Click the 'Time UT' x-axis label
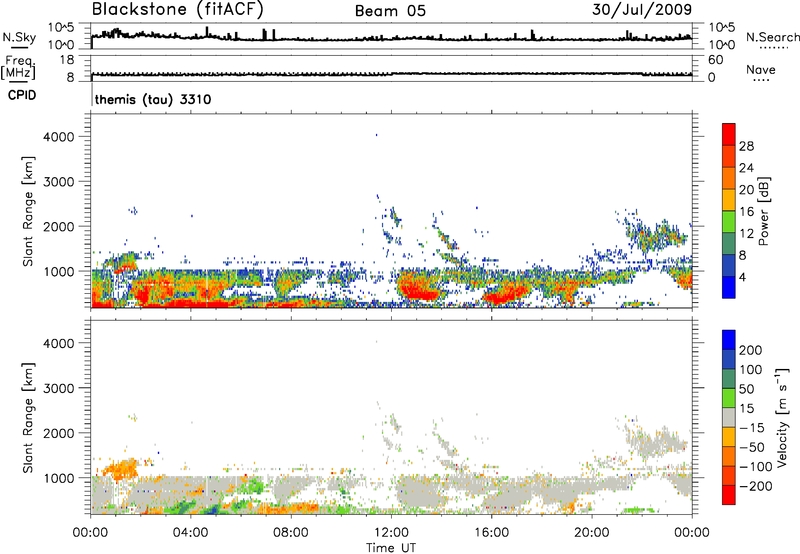This screenshot has width=800, height=554. pos(391,548)
